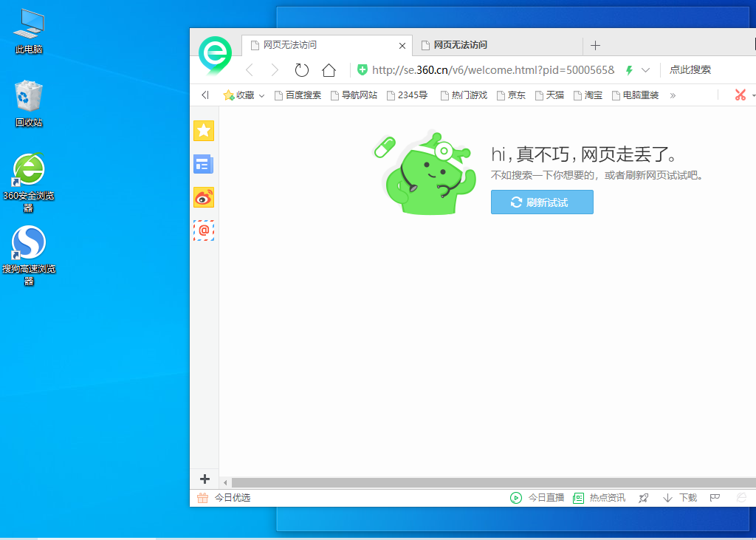Click the refresh page icon
756x540 pixels.
(301, 69)
